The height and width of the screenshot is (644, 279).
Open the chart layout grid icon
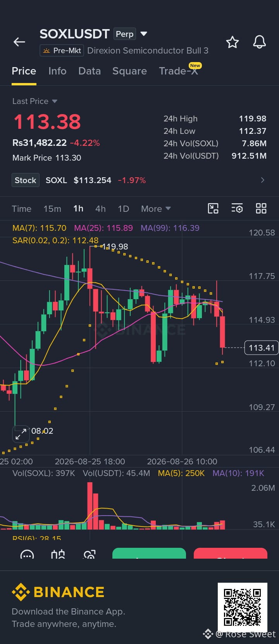pyautogui.click(x=261, y=208)
